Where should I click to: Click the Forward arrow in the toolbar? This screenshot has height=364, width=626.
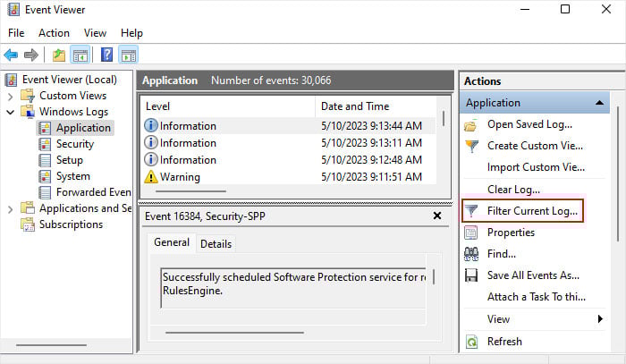(31, 55)
